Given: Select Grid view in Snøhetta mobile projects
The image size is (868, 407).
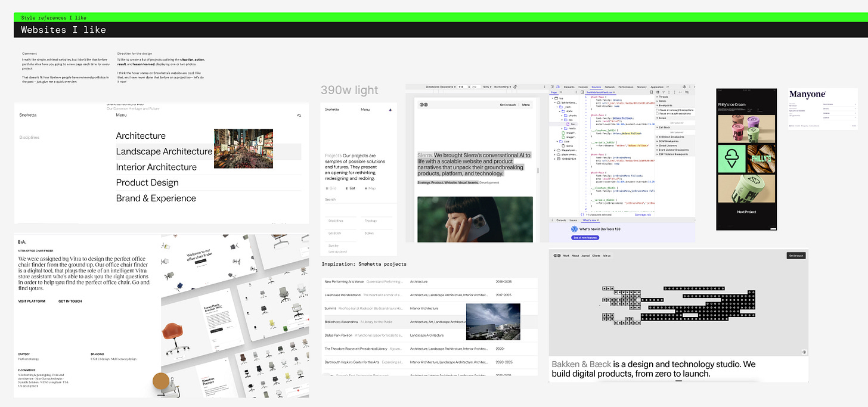Looking at the screenshot, I should tap(331, 188).
